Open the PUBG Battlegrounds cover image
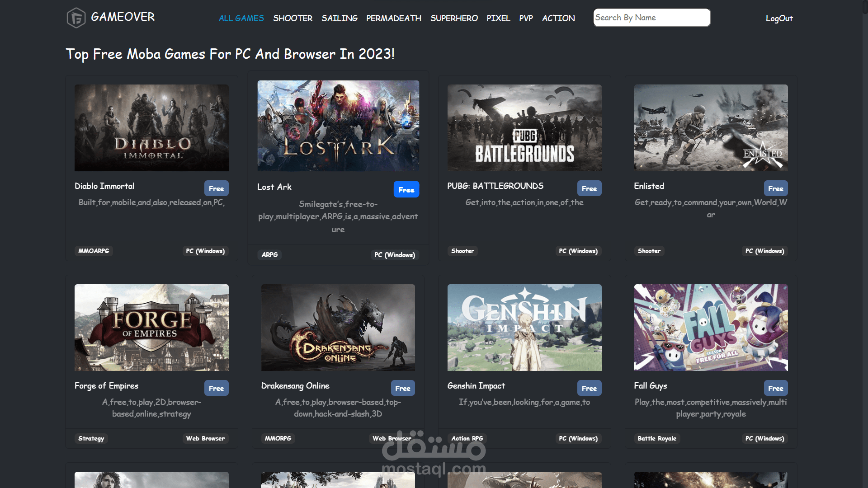The height and width of the screenshot is (488, 868). click(x=524, y=128)
